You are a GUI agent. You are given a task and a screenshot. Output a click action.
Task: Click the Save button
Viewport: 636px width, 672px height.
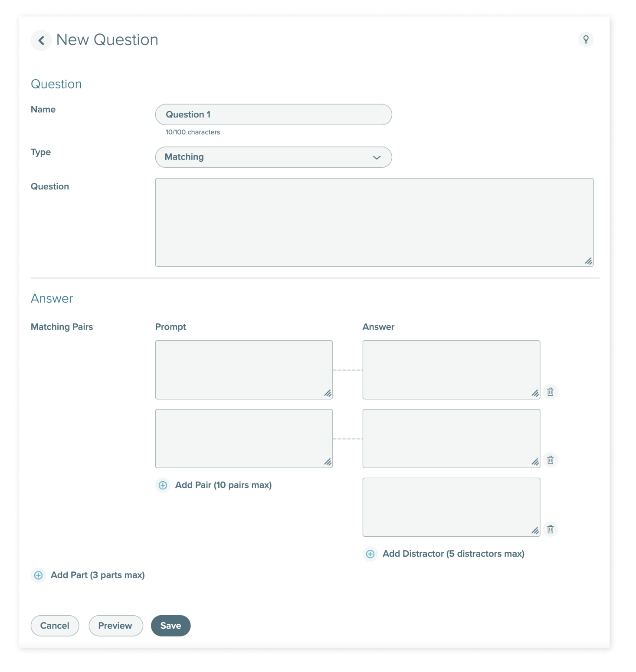170,626
